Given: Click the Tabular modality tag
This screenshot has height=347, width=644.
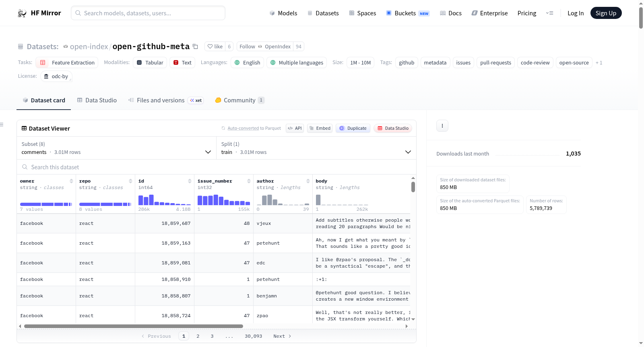Looking at the screenshot, I should pos(150,62).
